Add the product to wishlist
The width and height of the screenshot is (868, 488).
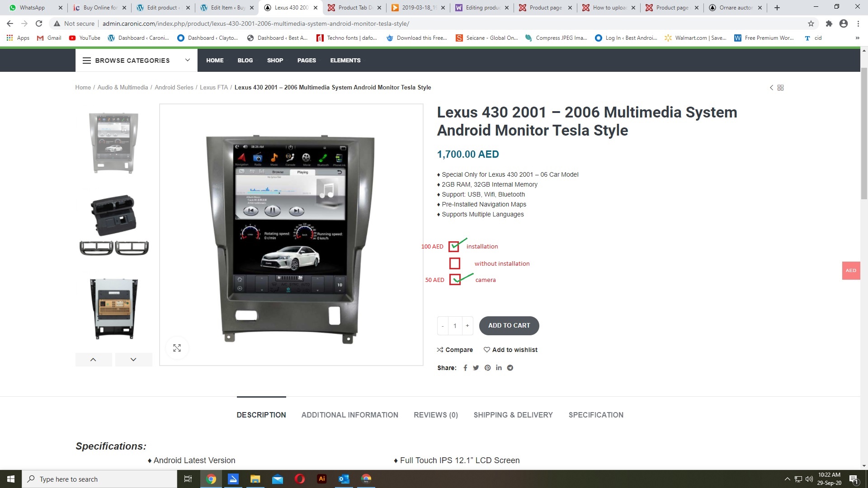click(x=510, y=350)
